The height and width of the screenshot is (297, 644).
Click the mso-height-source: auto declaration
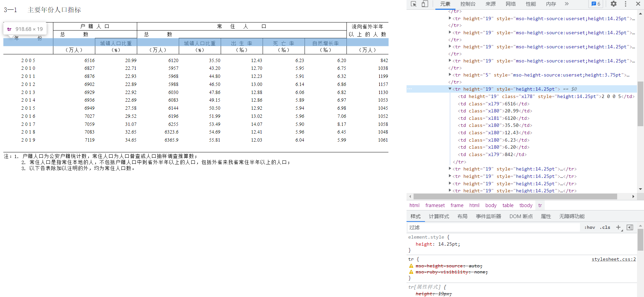coord(449,266)
